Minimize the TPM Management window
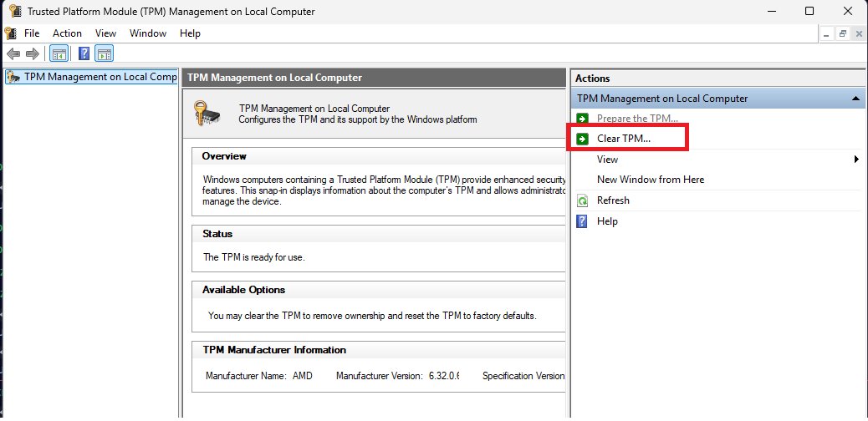This screenshot has width=868, height=421. 771,11
